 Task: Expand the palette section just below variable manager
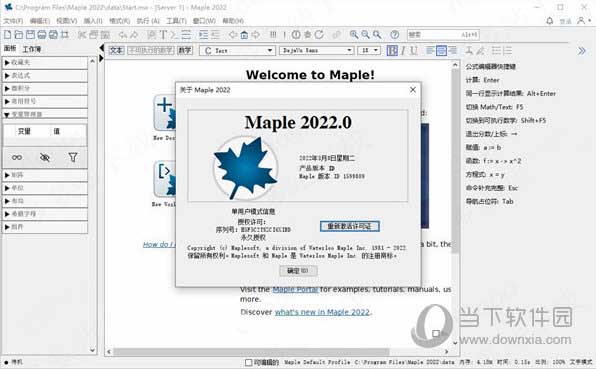tap(45, 175)
